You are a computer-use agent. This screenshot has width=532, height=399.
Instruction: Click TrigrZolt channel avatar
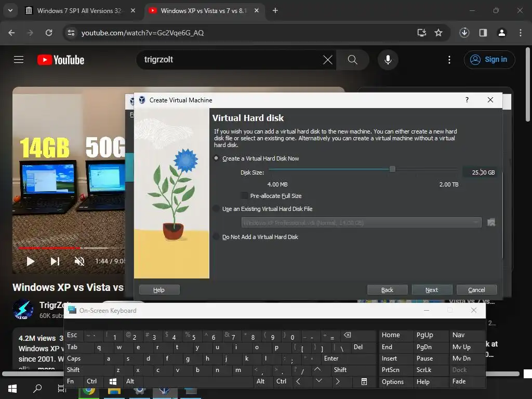[x=23, y=310]
